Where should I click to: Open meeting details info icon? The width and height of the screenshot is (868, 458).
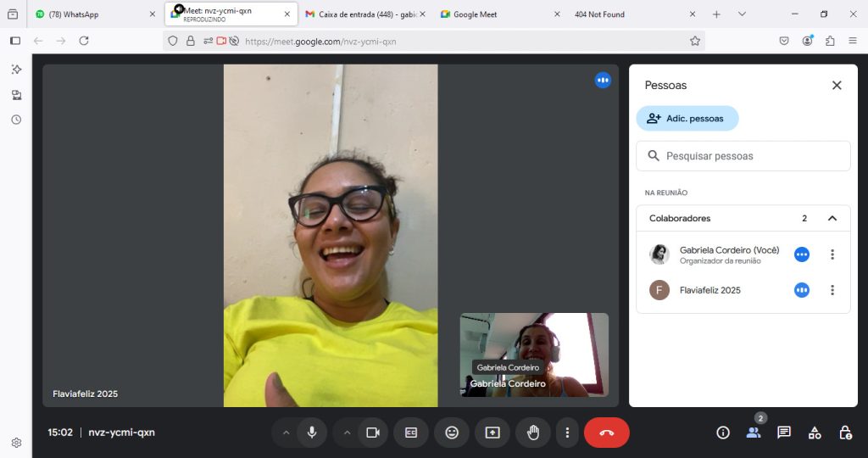pos(723,433)
